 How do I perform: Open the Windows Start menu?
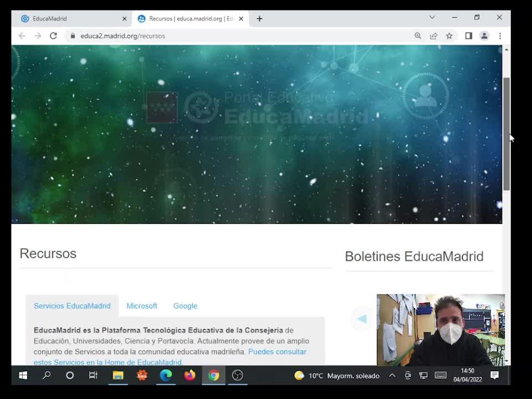point(23,375)
